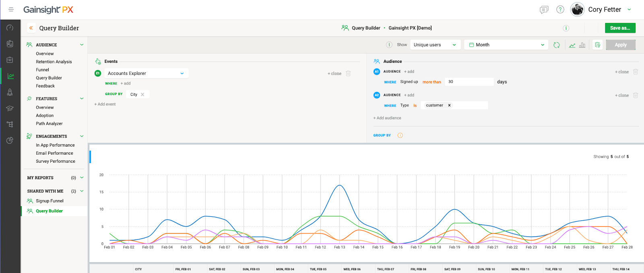The image size is (644, 273).
Task: Click the refresh query icon
Action: click(x=556, y=45)
